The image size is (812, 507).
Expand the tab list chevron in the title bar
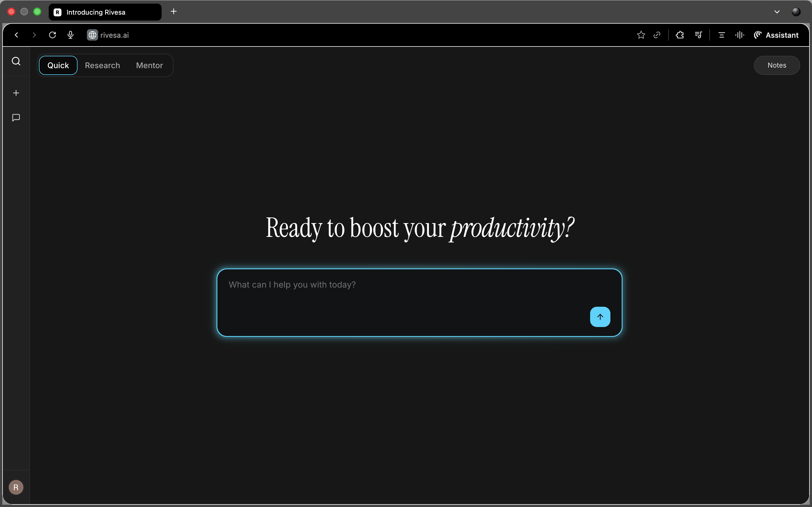pos(777,12)
